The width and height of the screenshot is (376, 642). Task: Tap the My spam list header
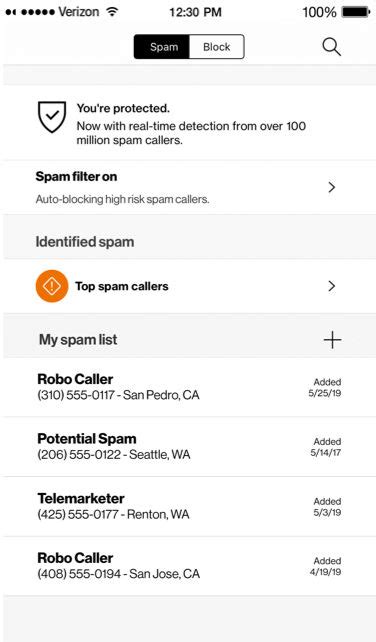tap(78, 339)
